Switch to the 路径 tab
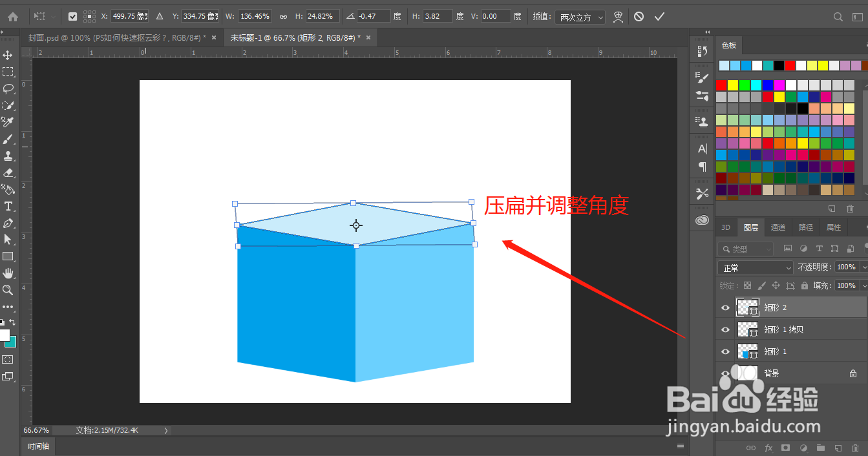Image resolution: width=868 pixels, height=456 pixels. coord(806,227)
